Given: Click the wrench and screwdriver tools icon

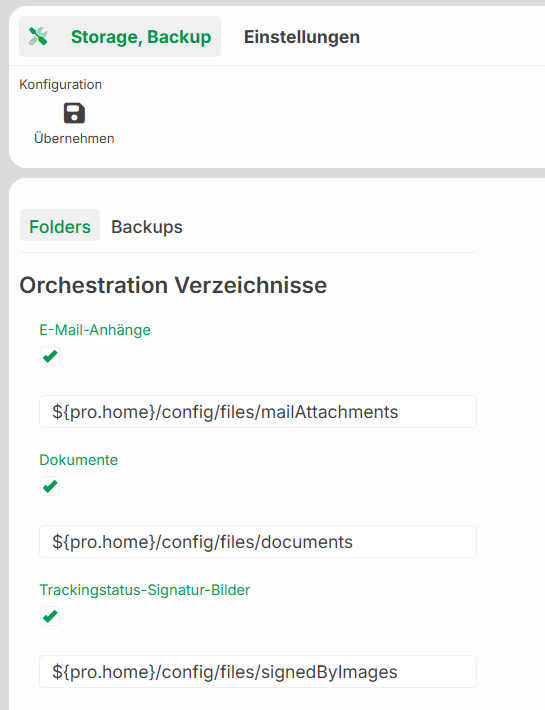Looking at the screenshot, I should 38,37.
